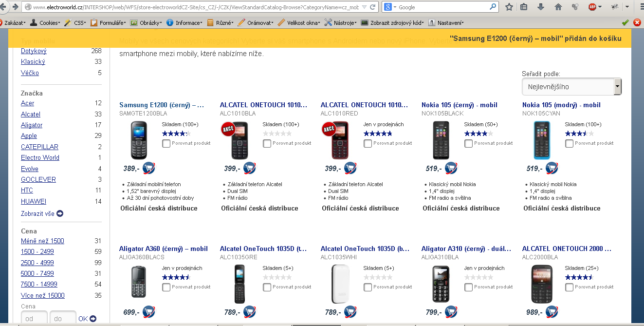Screen dimensions: 644x326
Task: Filter by brand Alcatel
Action: coord(31,114)
